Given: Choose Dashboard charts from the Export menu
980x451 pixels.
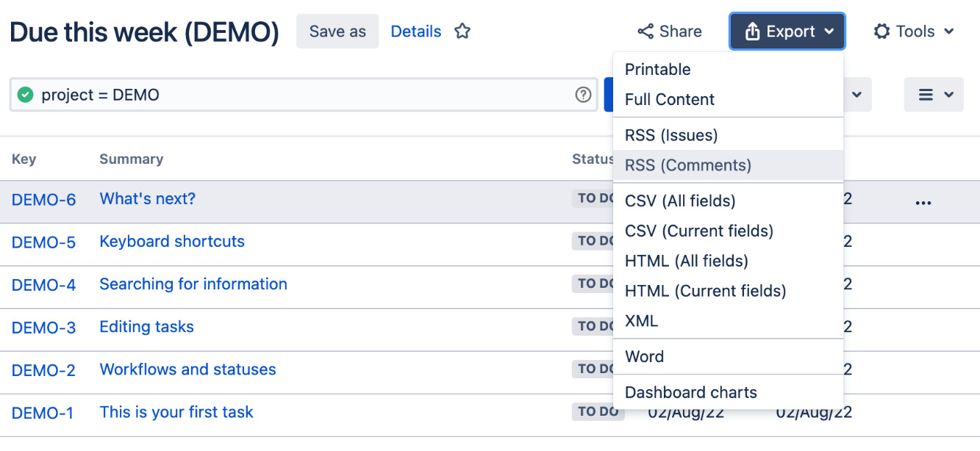Looking at the screenshot, I should click(x=691, y=392).
